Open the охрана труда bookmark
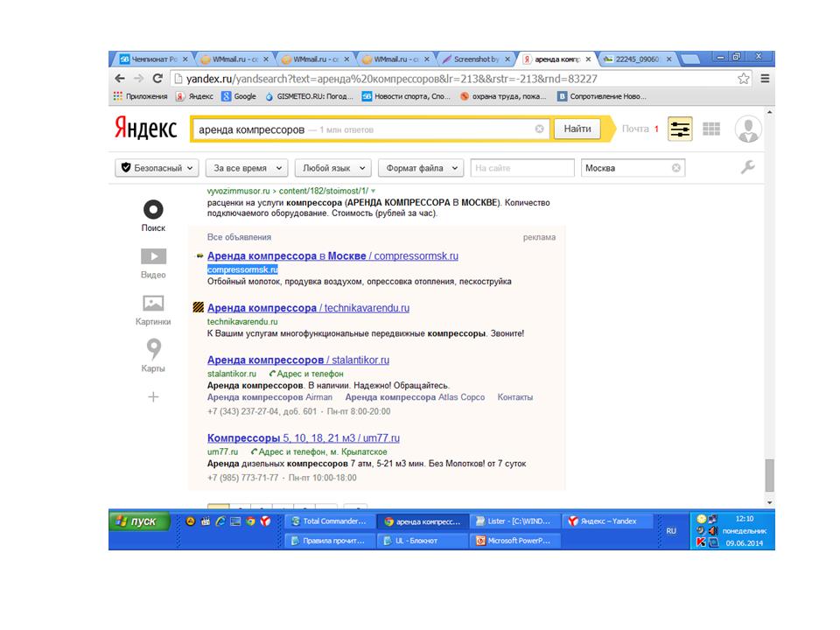840x630 pixels. (x=502, y=96)
